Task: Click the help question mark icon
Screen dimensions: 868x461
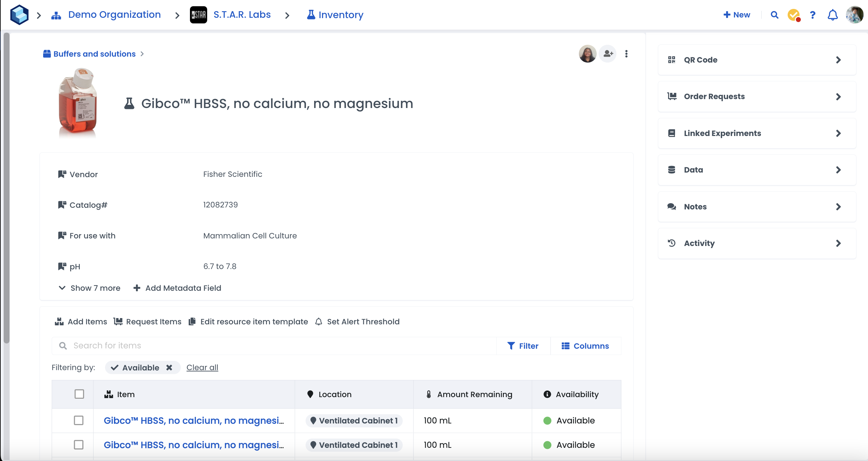Action: click(x=812, y=15)
